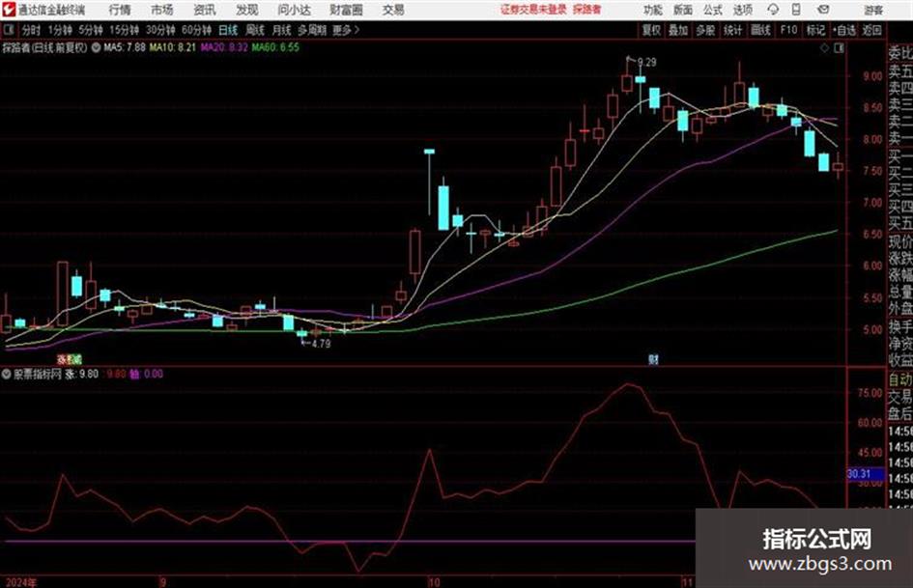Open the 多周期 multi-period view
Screen dimensions: 913x588
(312, 30)
